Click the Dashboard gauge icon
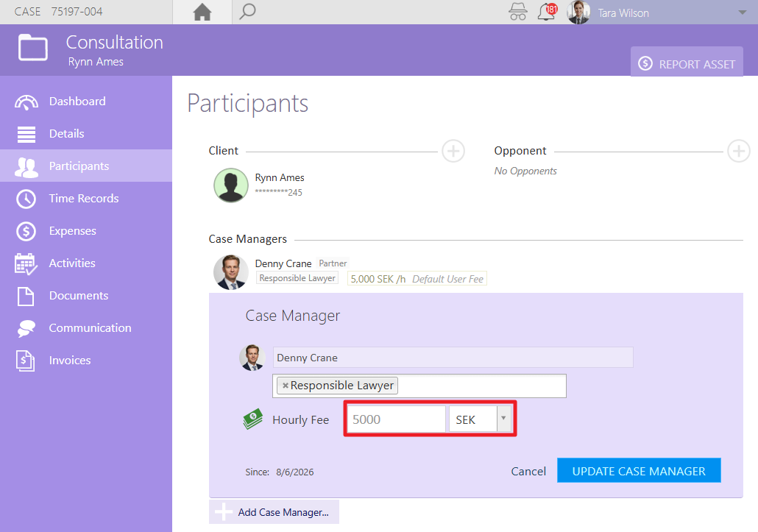Viewport: 758px width, 532px height. [26, 102]
